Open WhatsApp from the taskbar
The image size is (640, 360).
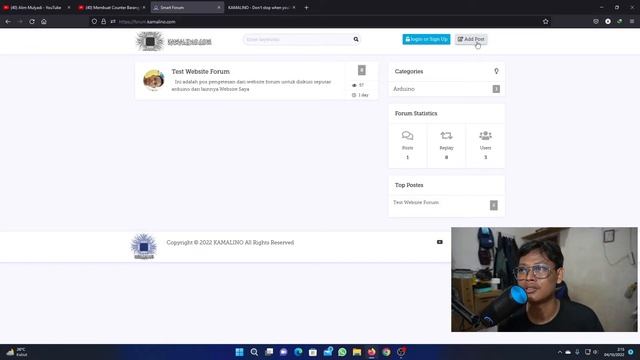click(342, 352)
